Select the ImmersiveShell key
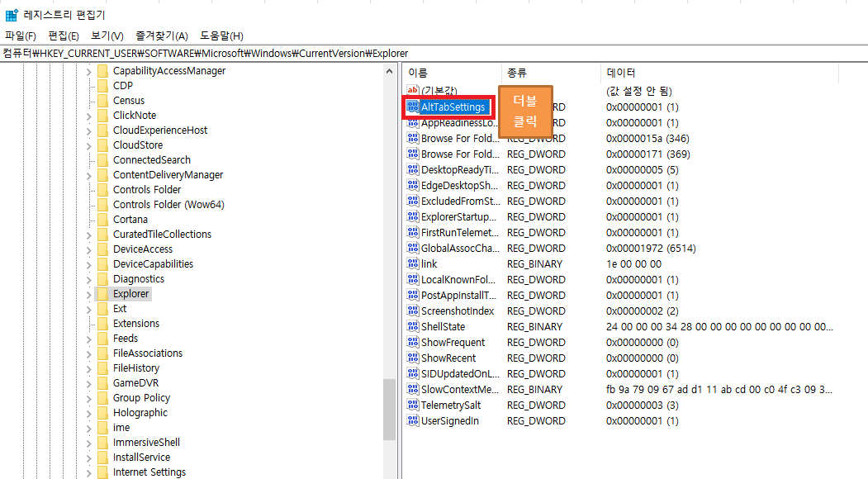 pos(146,443)
